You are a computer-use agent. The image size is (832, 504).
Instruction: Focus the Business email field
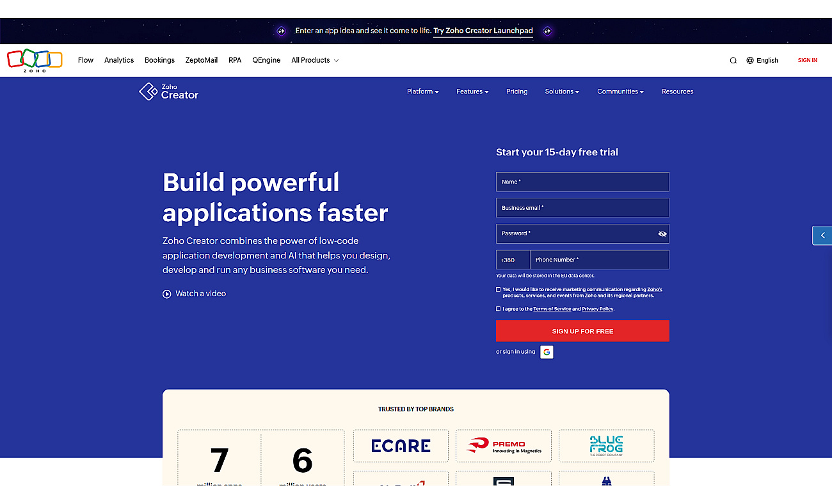pos(582,208)
